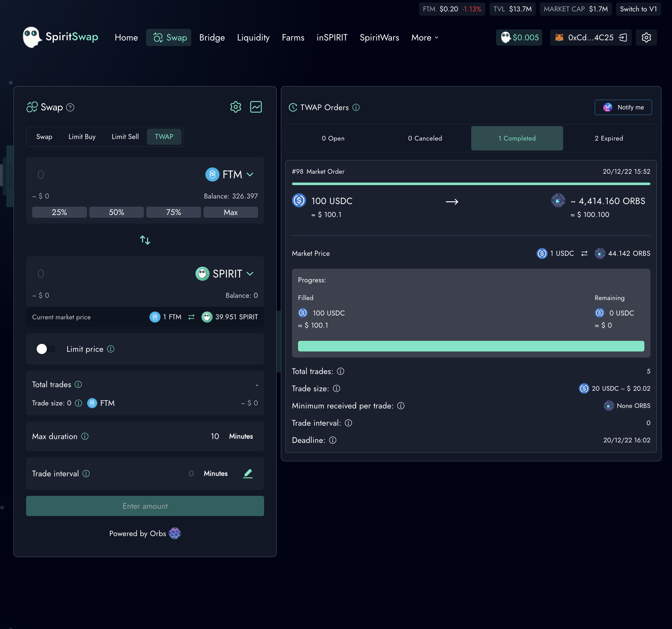
Task: Open global settings gear in header
Action: click(x=646, y=37)
